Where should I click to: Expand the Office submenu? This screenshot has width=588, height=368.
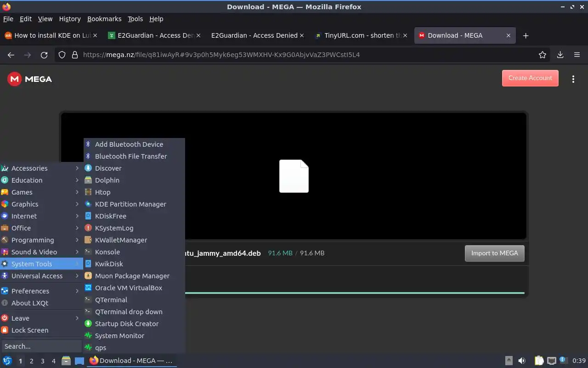[x=41, y=228]
